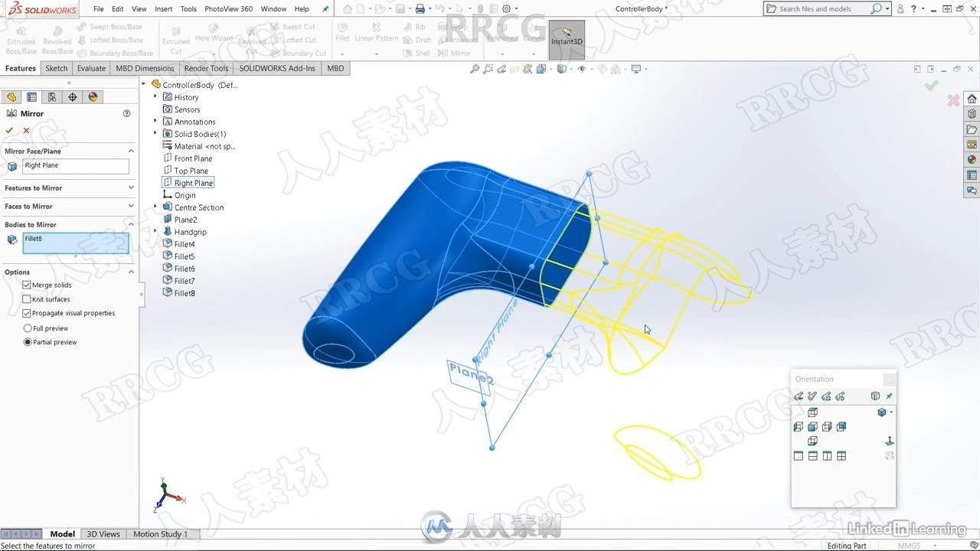980x551 pixels.
Task: Expand the Solid Bodies(1) node
Action: pos(155,133)
